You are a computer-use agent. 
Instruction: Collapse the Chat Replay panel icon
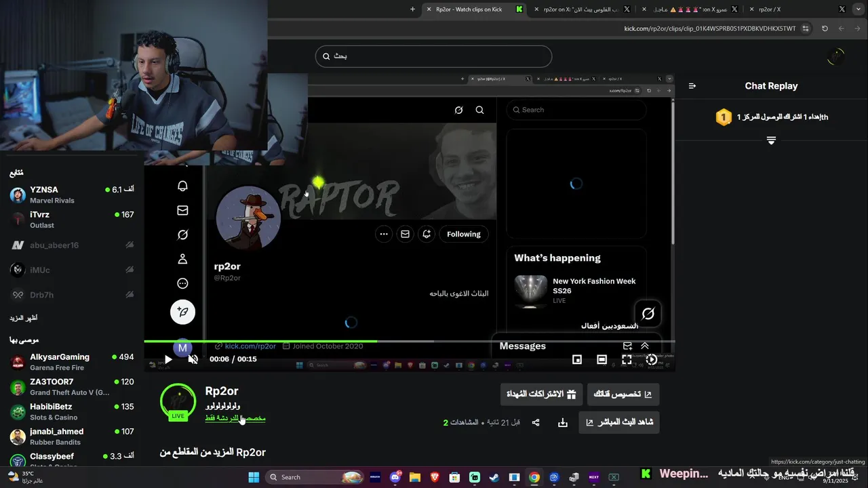(692, 86)
